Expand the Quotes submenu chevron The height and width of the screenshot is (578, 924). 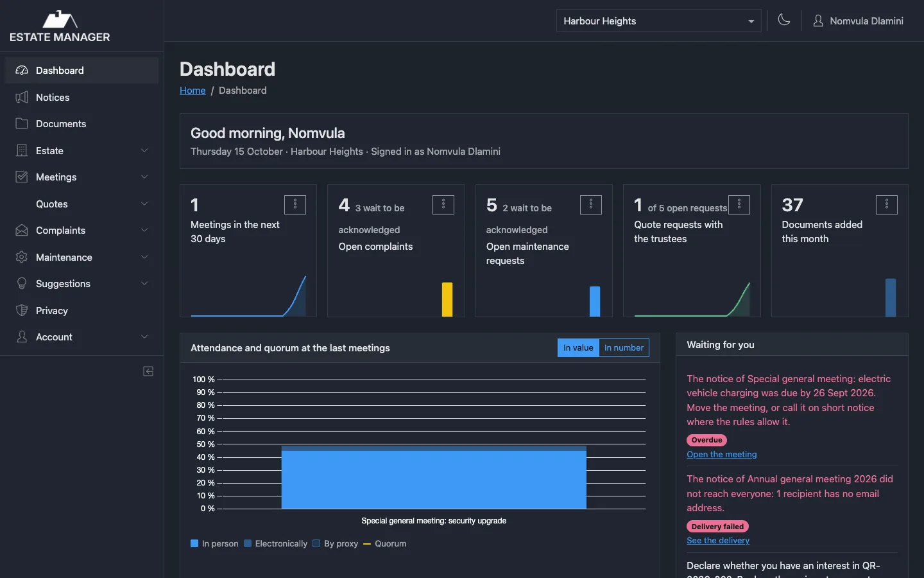pos(144,204)
